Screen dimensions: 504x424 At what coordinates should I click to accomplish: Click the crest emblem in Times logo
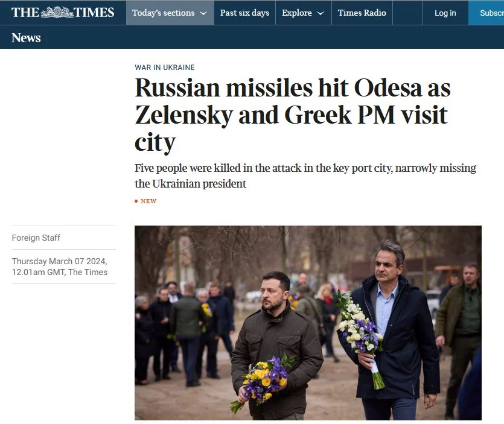pos(57,13)
